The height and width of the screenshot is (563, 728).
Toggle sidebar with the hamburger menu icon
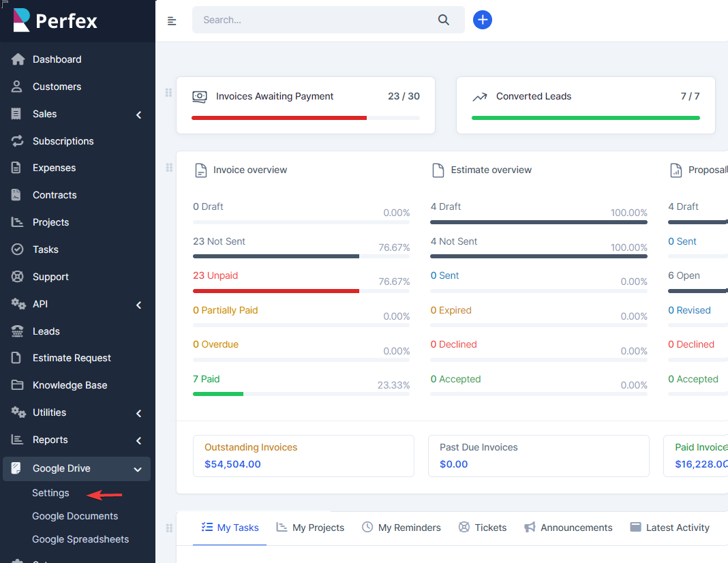tap(172, 20)
